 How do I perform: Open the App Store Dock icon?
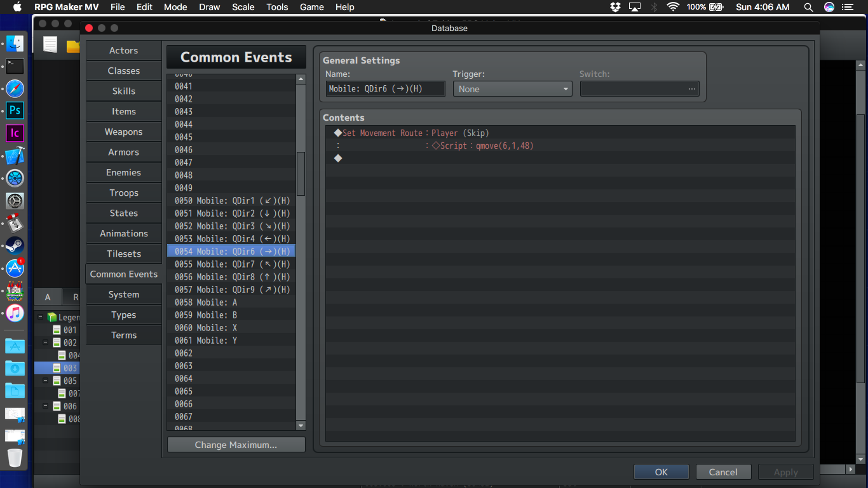click(x=15, y=268)
